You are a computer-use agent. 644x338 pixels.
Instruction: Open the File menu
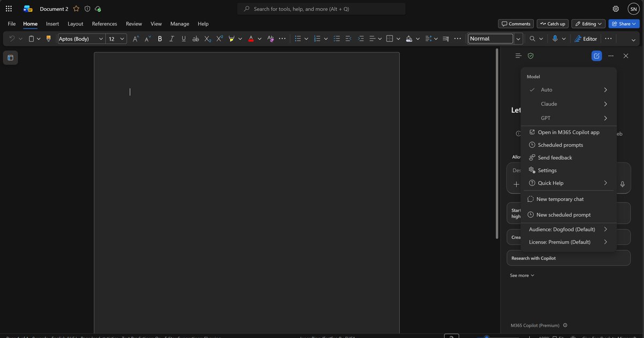12,24
